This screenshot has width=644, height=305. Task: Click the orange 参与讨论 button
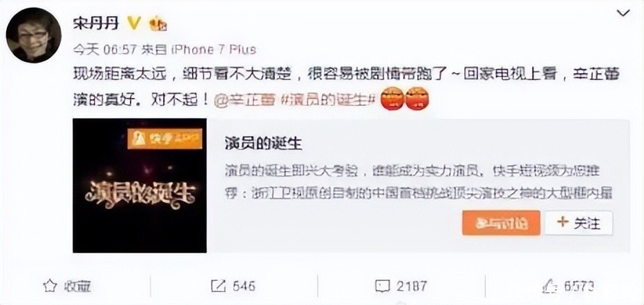(x=501, y=223)
